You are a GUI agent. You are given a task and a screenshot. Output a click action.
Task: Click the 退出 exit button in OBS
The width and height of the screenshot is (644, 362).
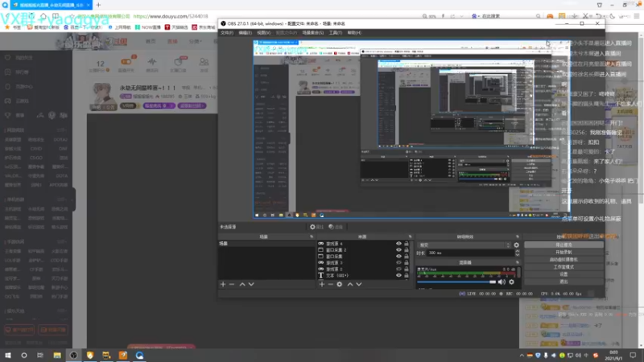pyautogui.click(x=563, y=282)
